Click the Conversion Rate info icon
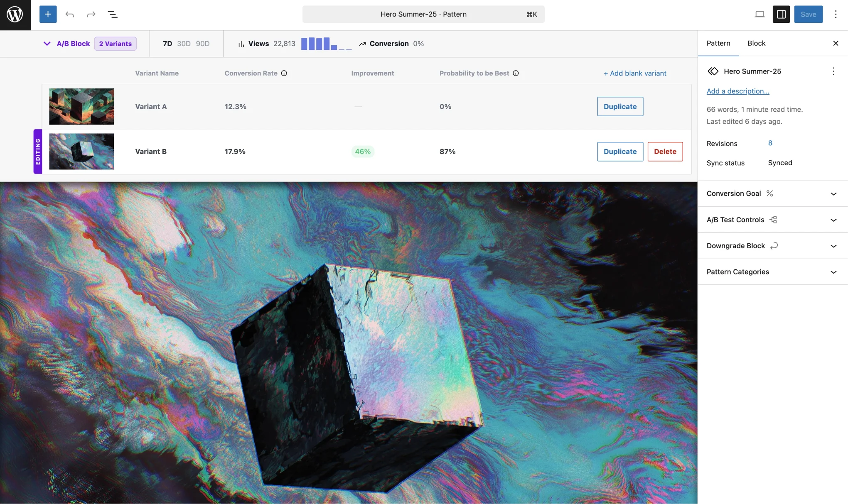The image size is (848, 504). [x=284, y=73]
